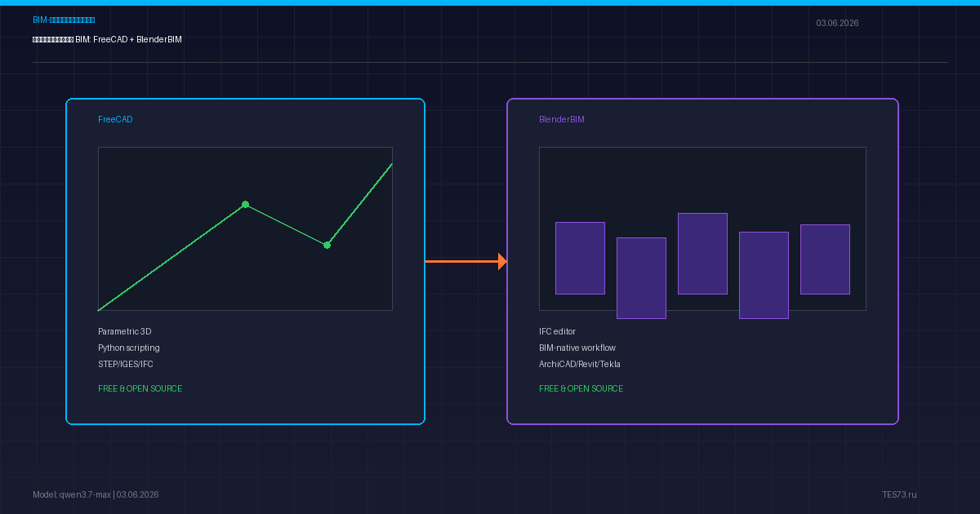
Task: Select the "Parametric 3D" line
Action: 124,331
